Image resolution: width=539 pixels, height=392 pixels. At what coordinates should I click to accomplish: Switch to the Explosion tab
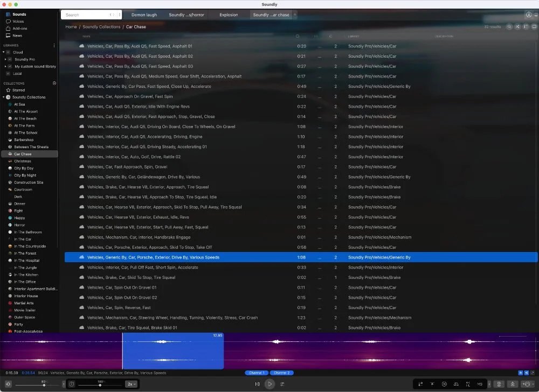[229, 15]
